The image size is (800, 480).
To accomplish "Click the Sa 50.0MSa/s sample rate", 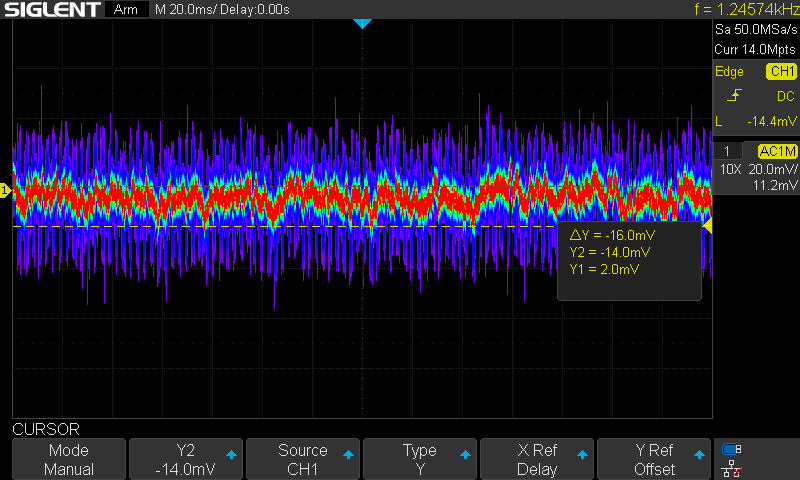I will [756, 30].
